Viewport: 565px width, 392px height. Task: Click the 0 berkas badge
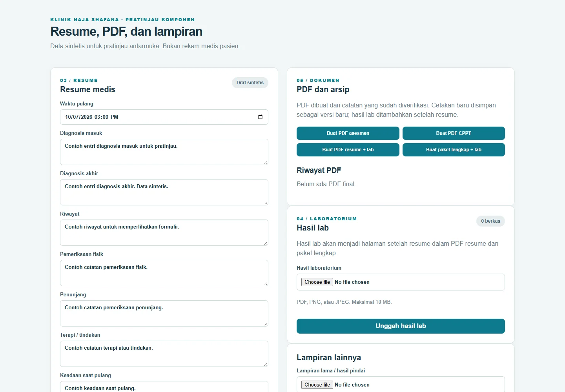click(490, 221)
